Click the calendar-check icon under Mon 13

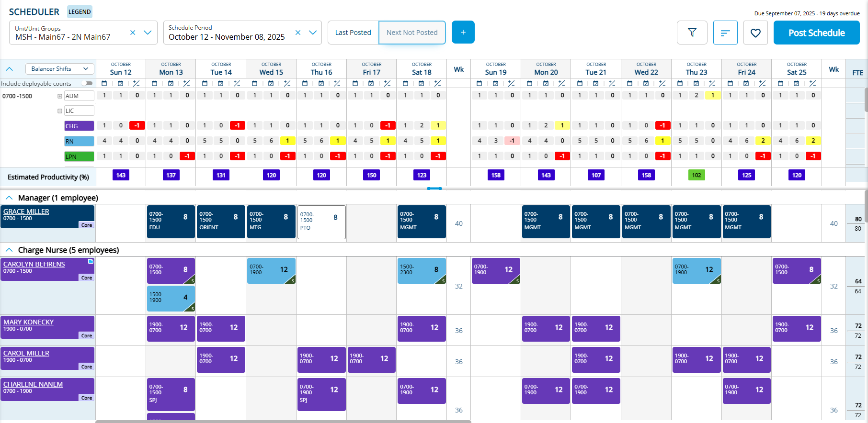(x=171, y=83)
